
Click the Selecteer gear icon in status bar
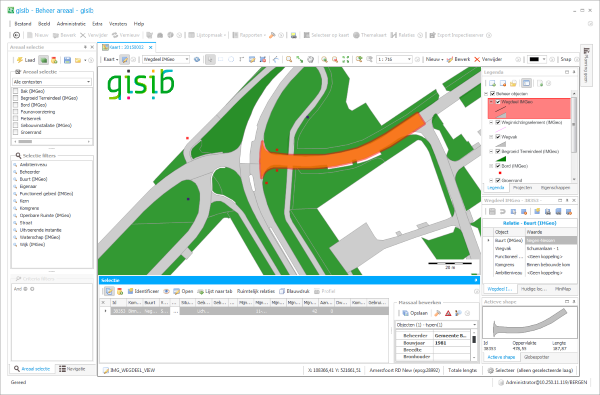click(491, 370)
